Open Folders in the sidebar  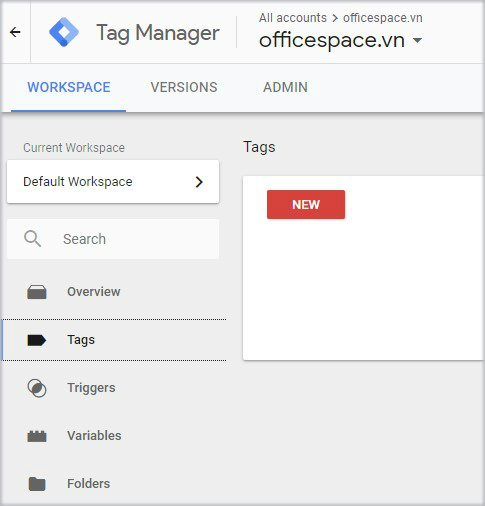(x=114, y=484)
